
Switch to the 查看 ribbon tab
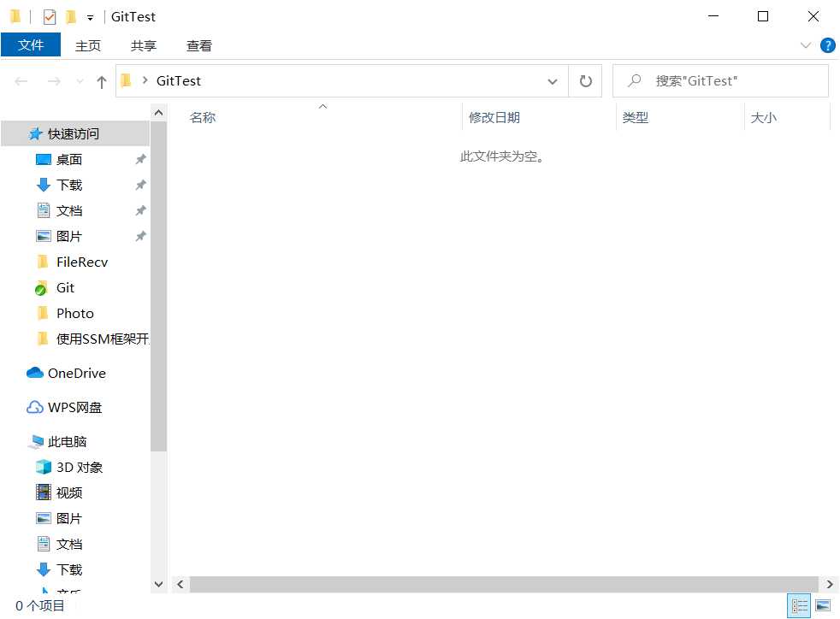(198, 45)
